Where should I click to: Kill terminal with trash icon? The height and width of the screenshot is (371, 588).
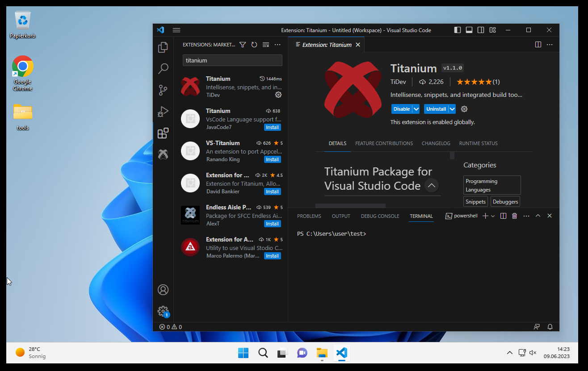(x=515, y=216)
